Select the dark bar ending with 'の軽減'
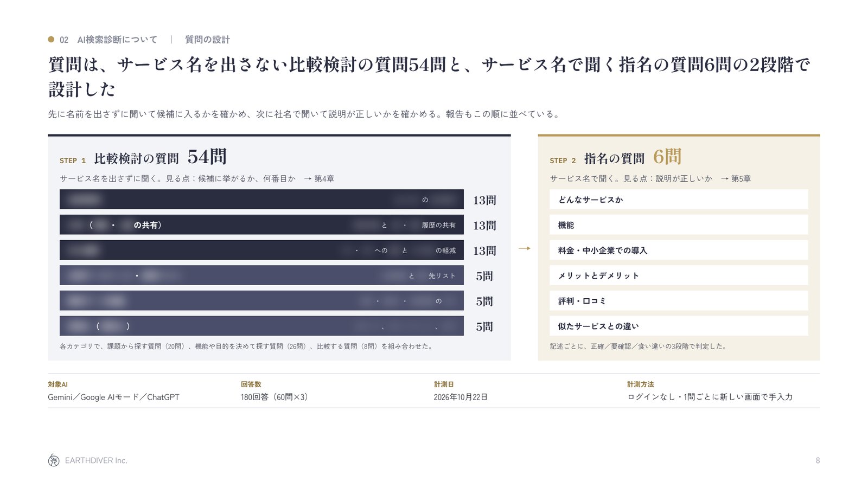This screenshot has height=488, width=868. [261, 250]
